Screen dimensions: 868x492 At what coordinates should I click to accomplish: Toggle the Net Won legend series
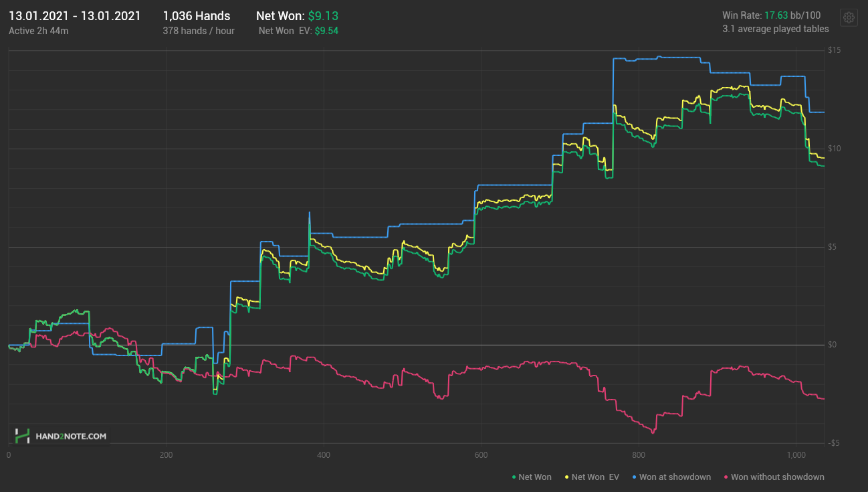click(x=532, y=477)
